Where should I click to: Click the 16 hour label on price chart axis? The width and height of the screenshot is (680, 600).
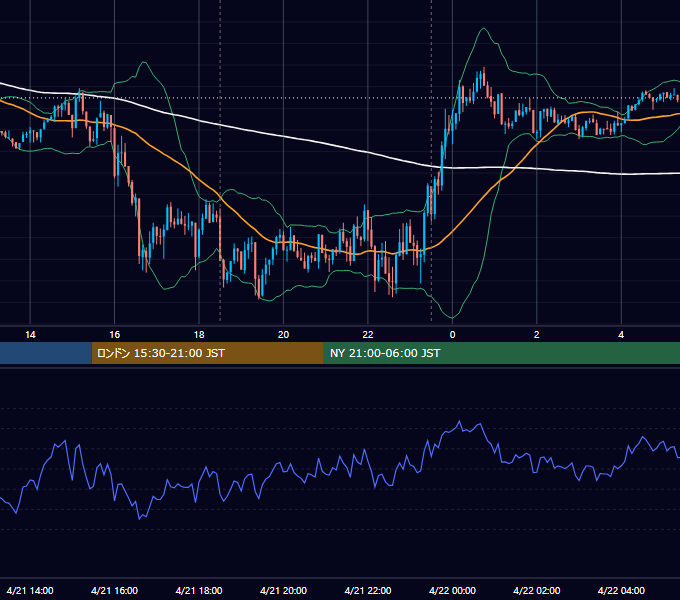point(114,335)
